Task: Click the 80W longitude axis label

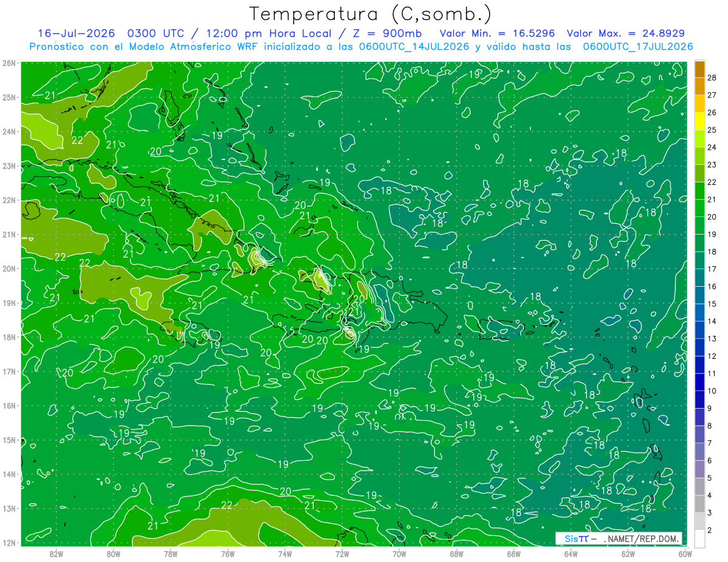Action: (x=113, y=553)
